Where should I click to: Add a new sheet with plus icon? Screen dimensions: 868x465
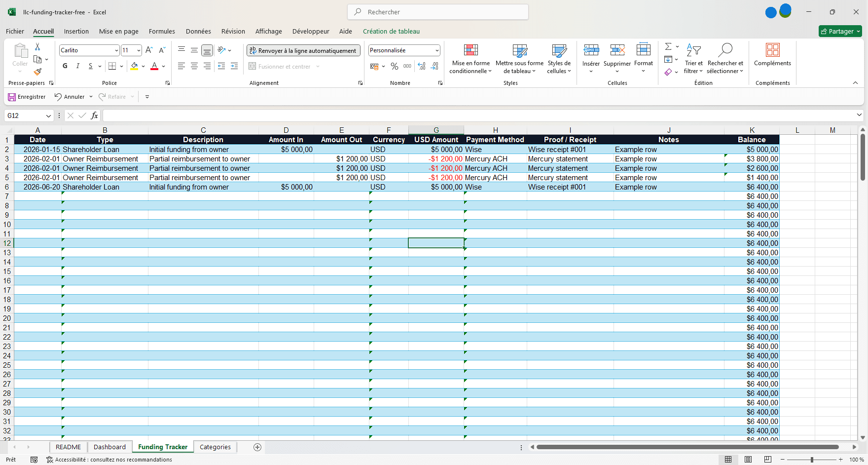[257, 447]
